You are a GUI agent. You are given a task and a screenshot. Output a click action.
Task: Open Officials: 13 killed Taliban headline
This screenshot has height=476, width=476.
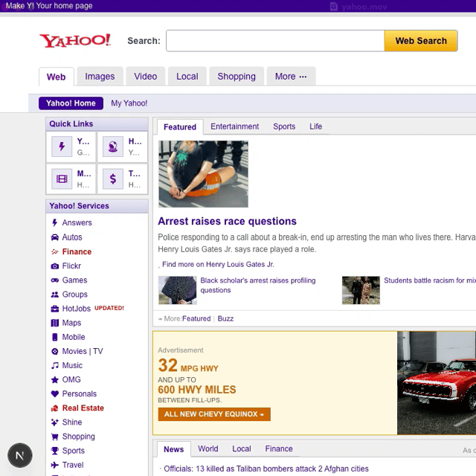click(266, 469)
